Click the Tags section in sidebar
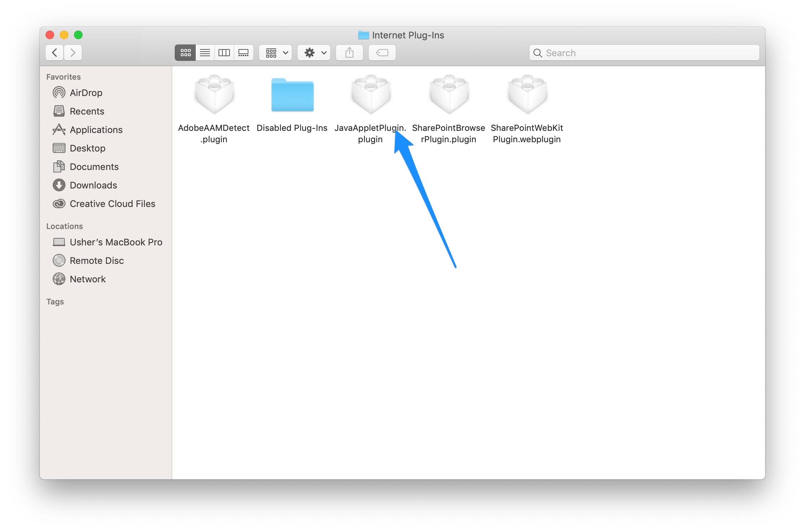 pyautogui.click(x=55, y=302)
